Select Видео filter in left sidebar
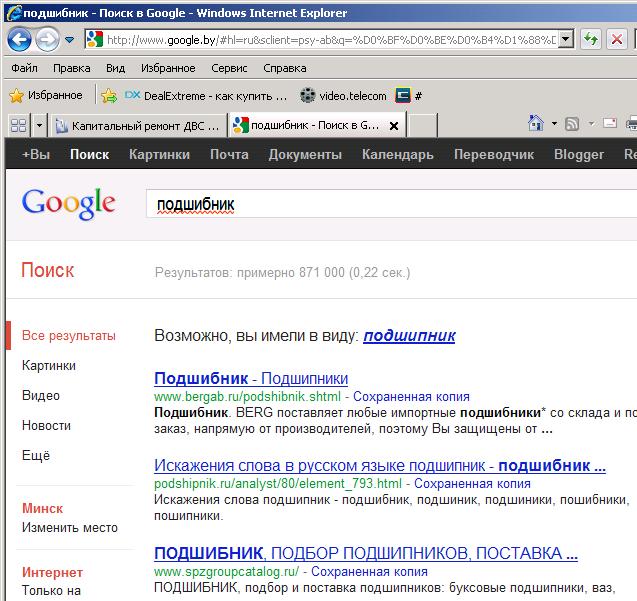The height and width of the screenshot is (601, 637). 41,395
